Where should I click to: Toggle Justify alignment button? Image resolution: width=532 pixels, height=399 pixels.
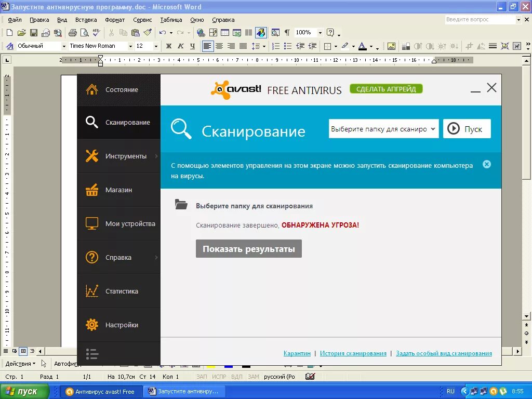(243, 46)
